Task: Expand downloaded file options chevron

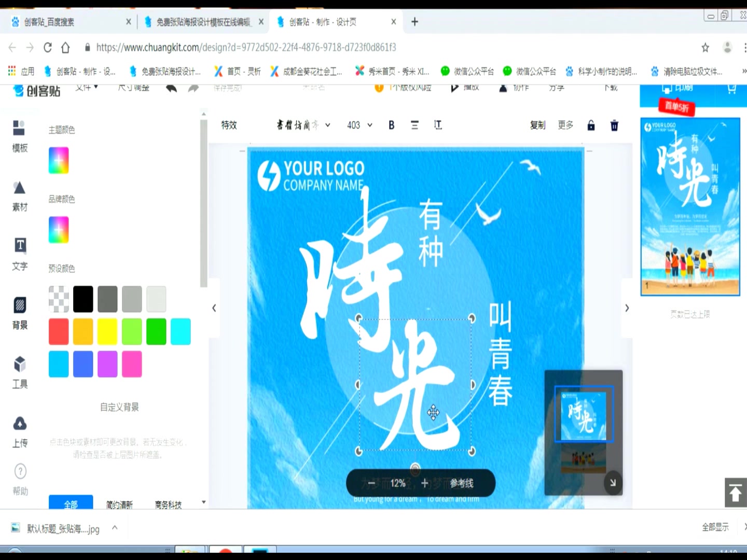Action: (x=115, y=527)
